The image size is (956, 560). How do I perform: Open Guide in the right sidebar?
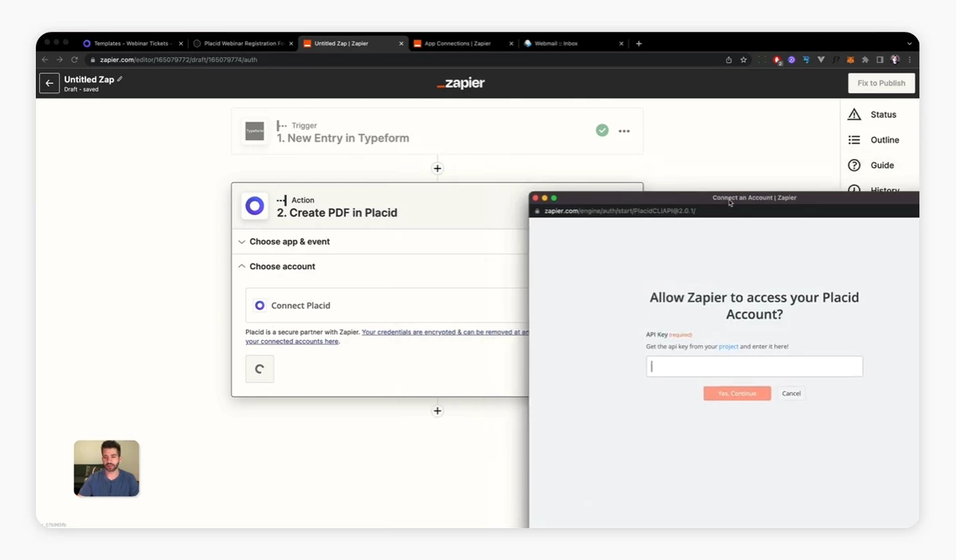pos(882,166)
